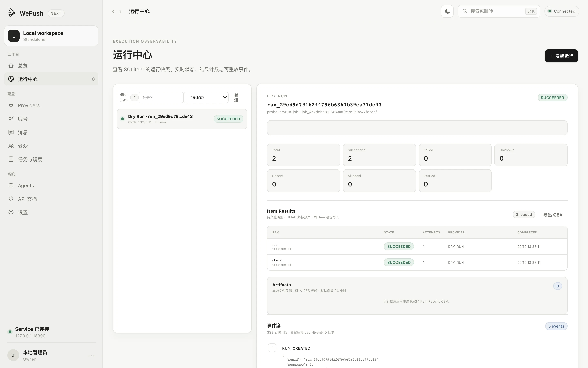Click the Connected status pill
Screen dimensions: 588x368
[562, 11]
